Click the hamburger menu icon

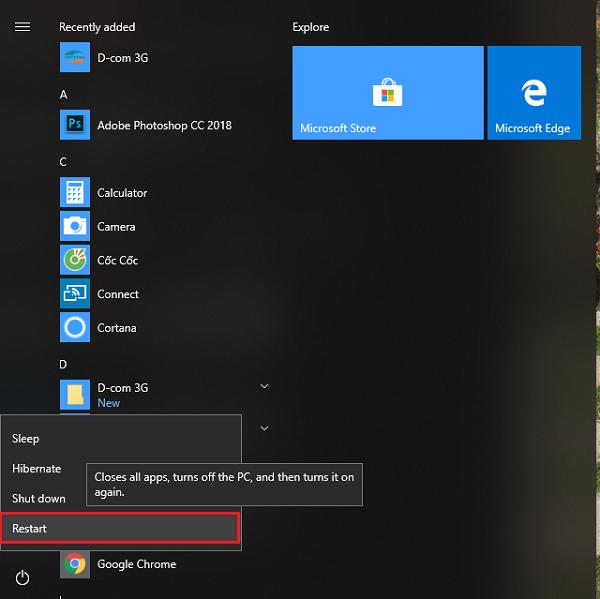pyautogui.click(x=22, y=27)
